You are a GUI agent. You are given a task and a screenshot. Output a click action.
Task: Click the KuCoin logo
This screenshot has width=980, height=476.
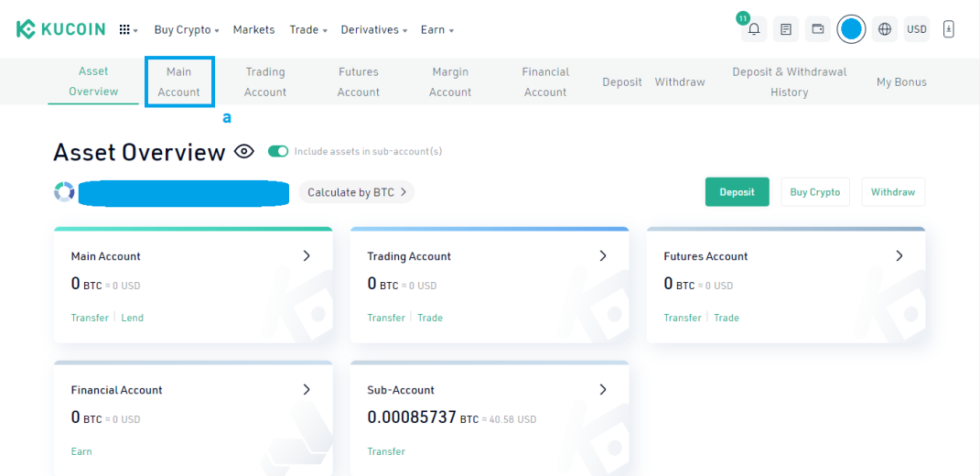pos(60,29)
